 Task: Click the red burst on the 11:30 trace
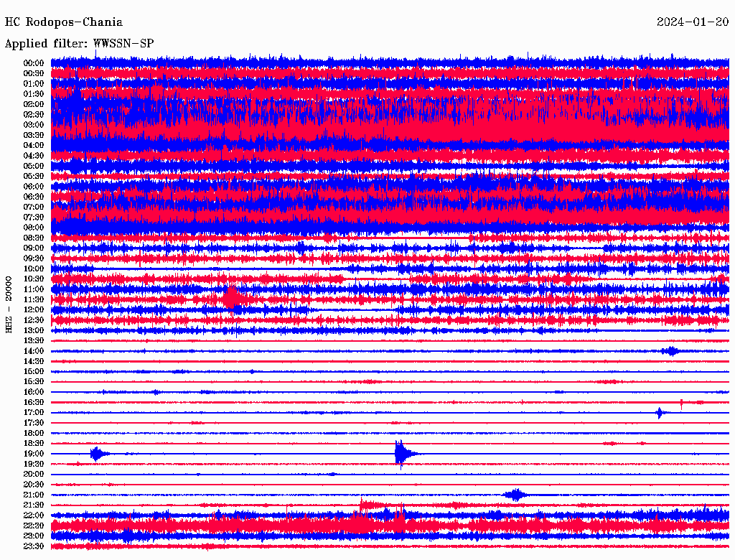tap(231, 297)
